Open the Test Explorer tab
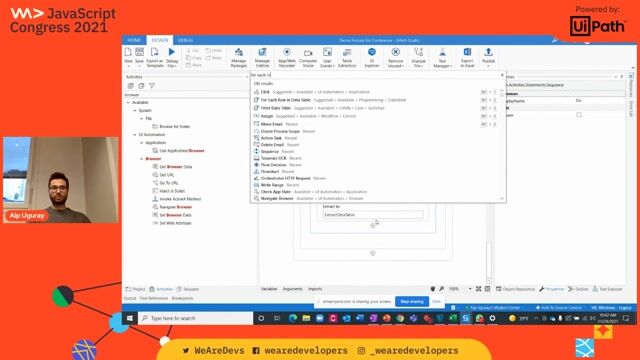640x360 pixels. [x=607, y=289]
